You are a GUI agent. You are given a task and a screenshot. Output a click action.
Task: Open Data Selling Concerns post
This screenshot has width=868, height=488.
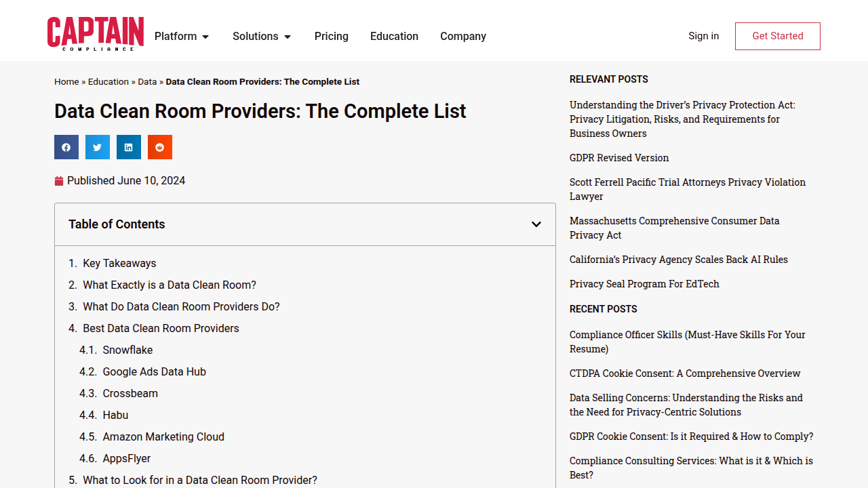pos(686,405)
